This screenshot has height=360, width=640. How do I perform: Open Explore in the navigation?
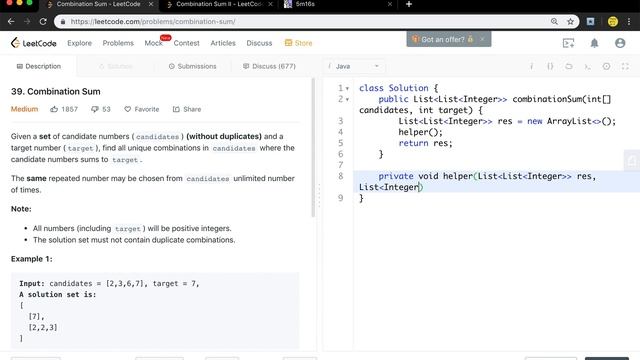click(x=79, y=43)
